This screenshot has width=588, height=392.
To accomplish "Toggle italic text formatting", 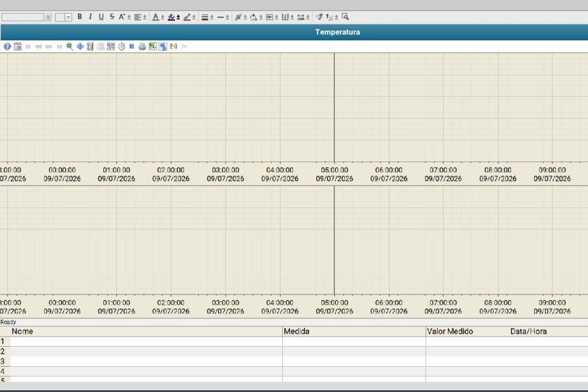I will (x=90, y=17).
